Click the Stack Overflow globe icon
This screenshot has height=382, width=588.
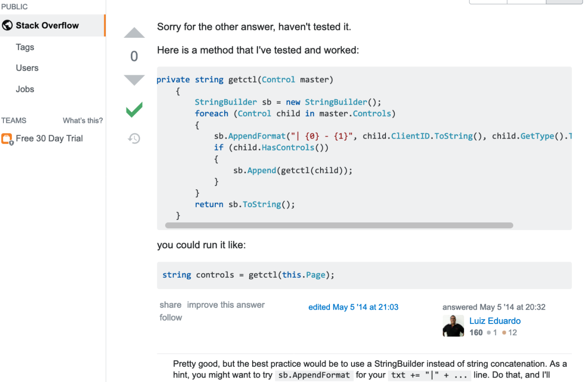tap(7, 26)
